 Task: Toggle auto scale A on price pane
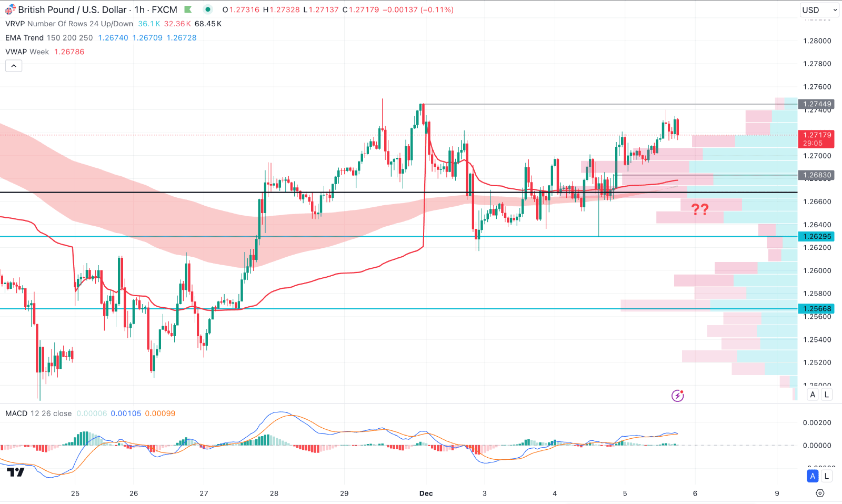pyautogui.click(x=813, y=395)
